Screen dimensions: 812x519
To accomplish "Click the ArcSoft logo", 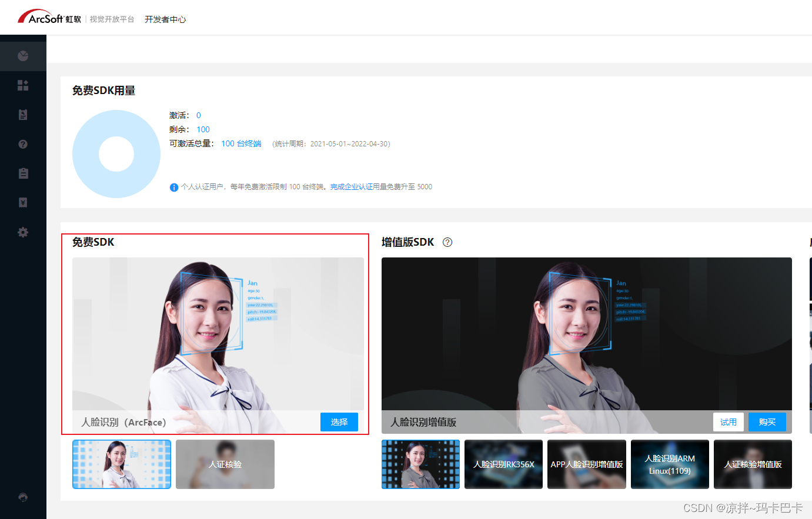I will tap(49, 18).
